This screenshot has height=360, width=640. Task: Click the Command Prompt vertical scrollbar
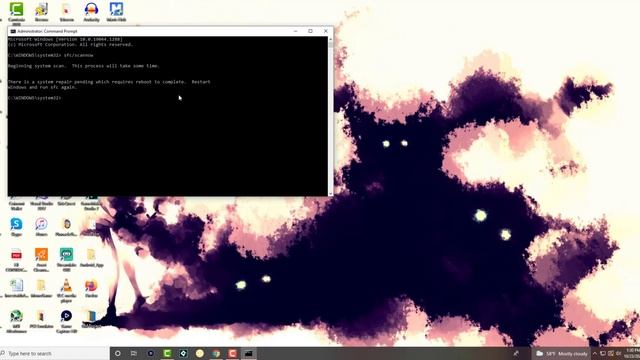(x=330, y=116)
